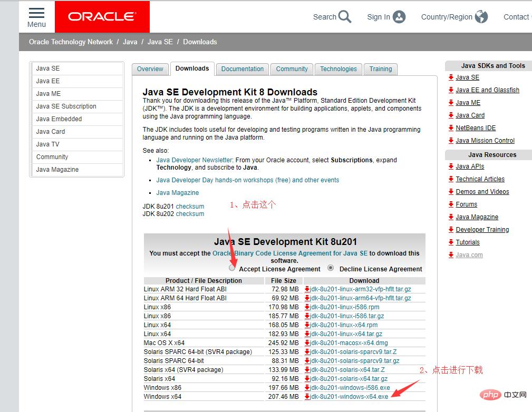Click download arrow icon beside Tutorials
This screenshot has width=532, height=412.
(451, 242)
